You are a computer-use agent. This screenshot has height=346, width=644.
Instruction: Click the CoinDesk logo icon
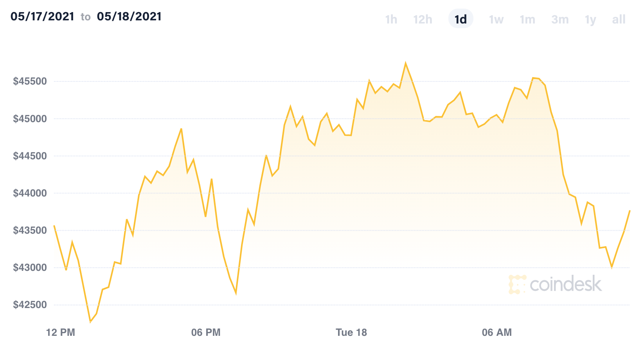pyautogui.click(x=517, y=285)
